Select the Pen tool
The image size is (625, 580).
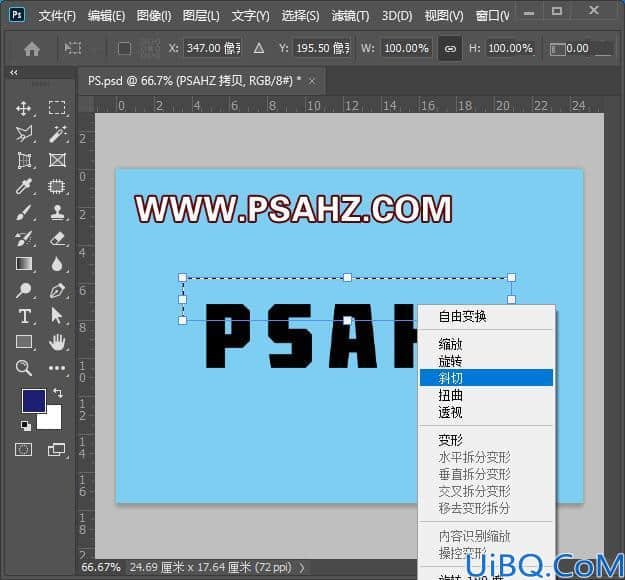(x=57, y=290)
